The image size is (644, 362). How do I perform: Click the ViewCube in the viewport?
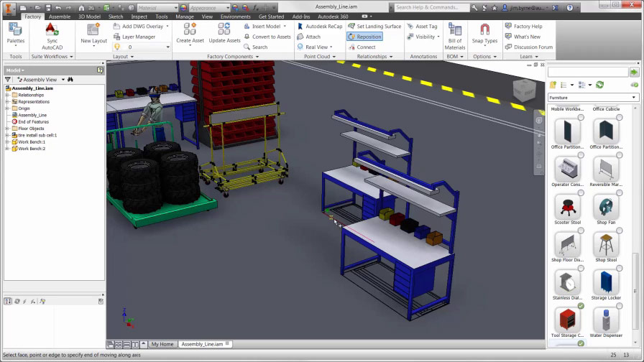525,90
